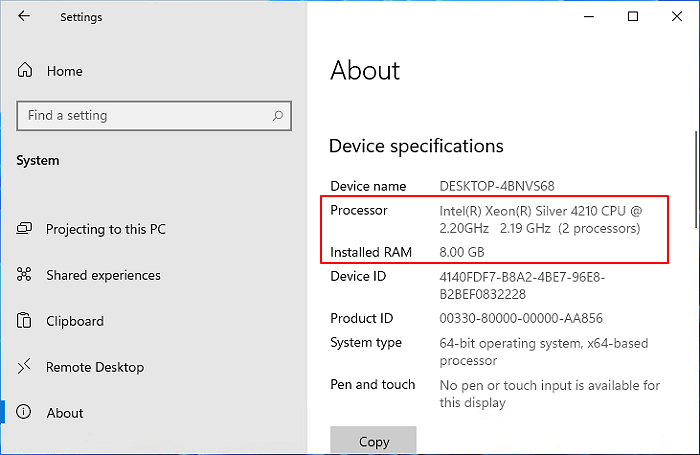Select the About info icon
The image size is (700, 455).
[x=26, y=413]
